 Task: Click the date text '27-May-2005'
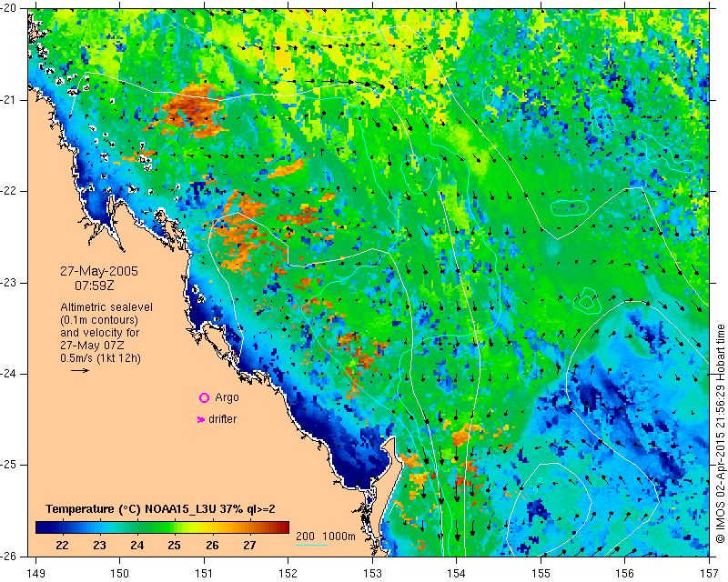pyautogui.click(x=99, y=272)
